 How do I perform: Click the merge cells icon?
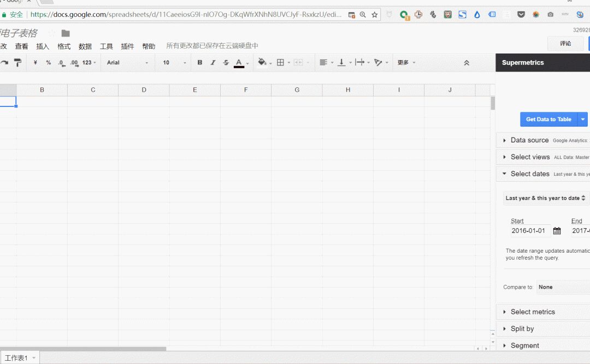click(298, 62)
